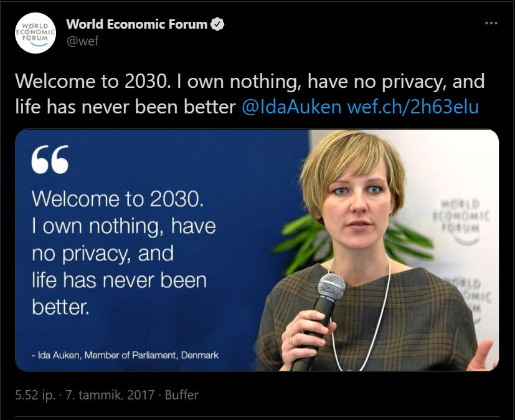Screen dimensions: 515x420
Task: Click the Buffer source label
Action: pos(181,395)
